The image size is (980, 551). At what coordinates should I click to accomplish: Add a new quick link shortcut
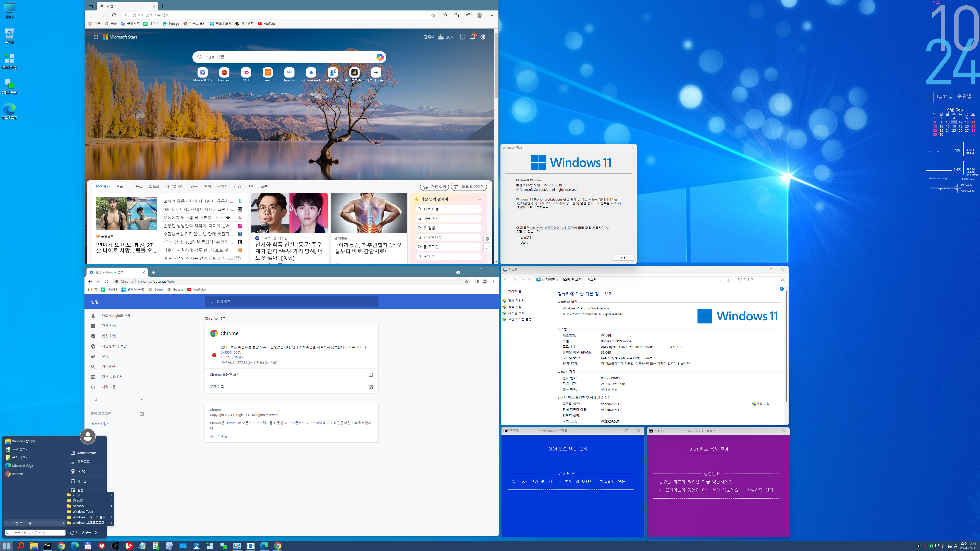pyautogui.click(x=376, y=74)
